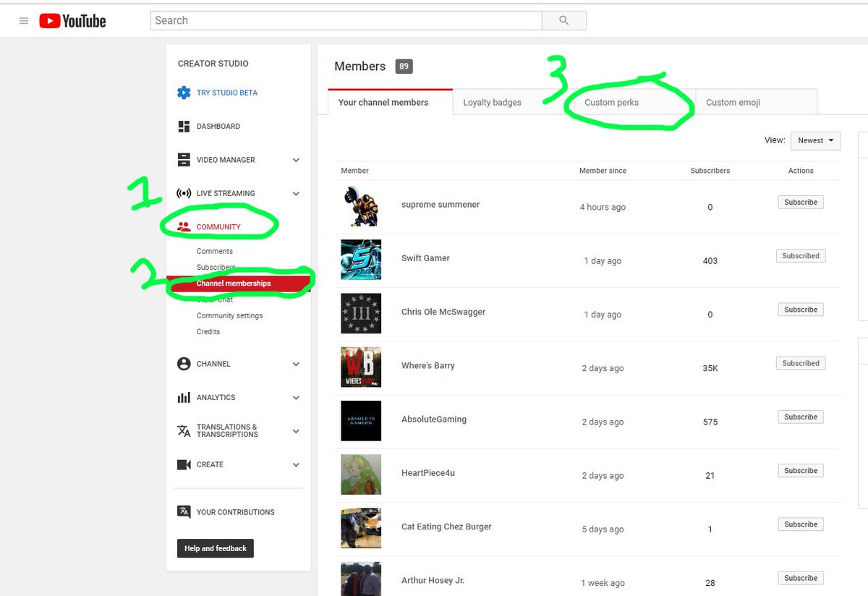Click the search magnifier button

point(564,20)
